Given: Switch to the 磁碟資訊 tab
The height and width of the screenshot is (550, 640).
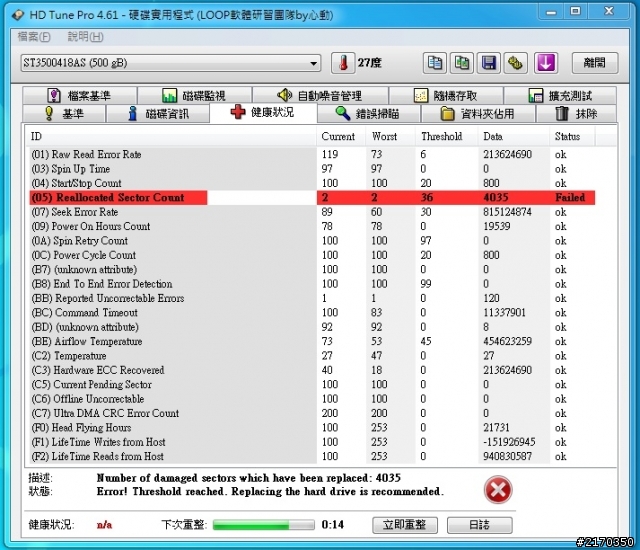Looking at the screenshot, I should 158,113.
